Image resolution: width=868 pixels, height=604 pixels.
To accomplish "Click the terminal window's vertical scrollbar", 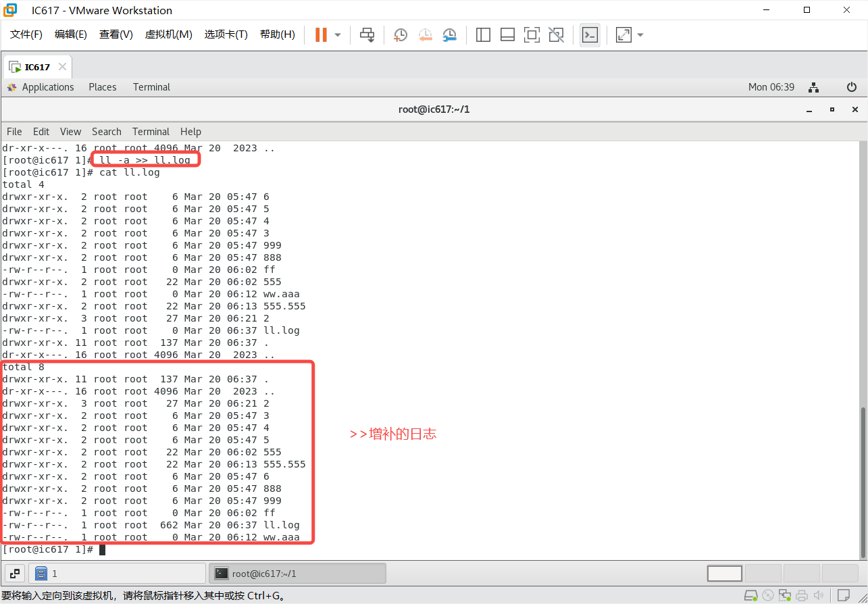I will click(x=863, y=481).
